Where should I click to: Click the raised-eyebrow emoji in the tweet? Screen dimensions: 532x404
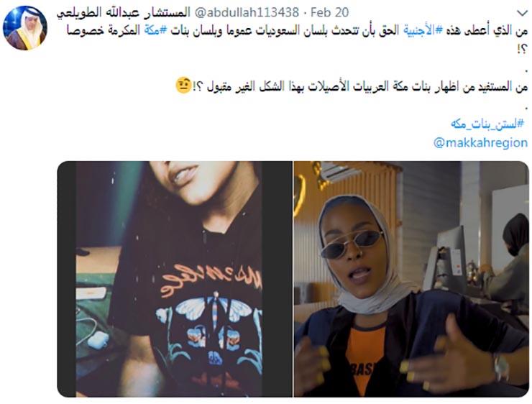(183, 86)
